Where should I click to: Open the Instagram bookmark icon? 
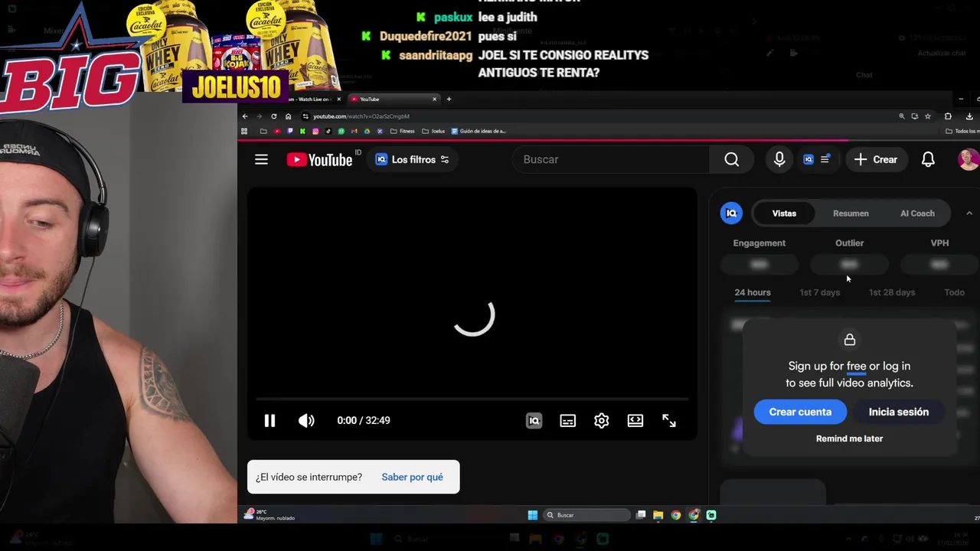click(315, 131)
